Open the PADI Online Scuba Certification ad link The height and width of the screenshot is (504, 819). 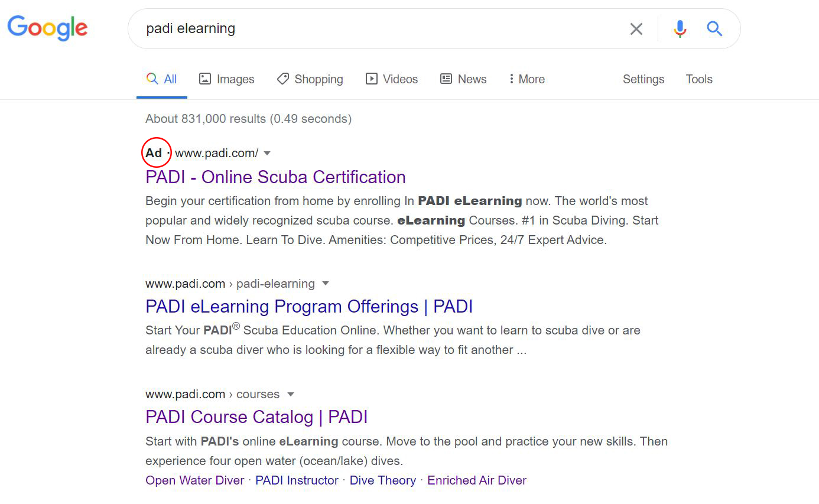tap(275, 177)
